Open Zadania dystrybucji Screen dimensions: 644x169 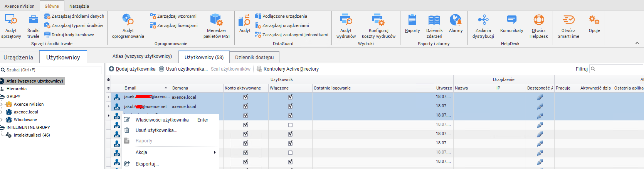pyautogui.click(x=483, y=26)
